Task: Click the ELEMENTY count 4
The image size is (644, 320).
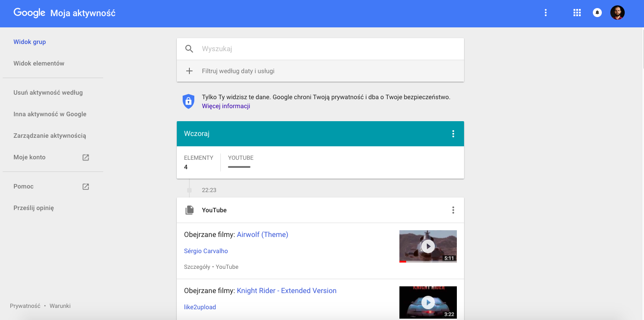Action: [186, 167]
